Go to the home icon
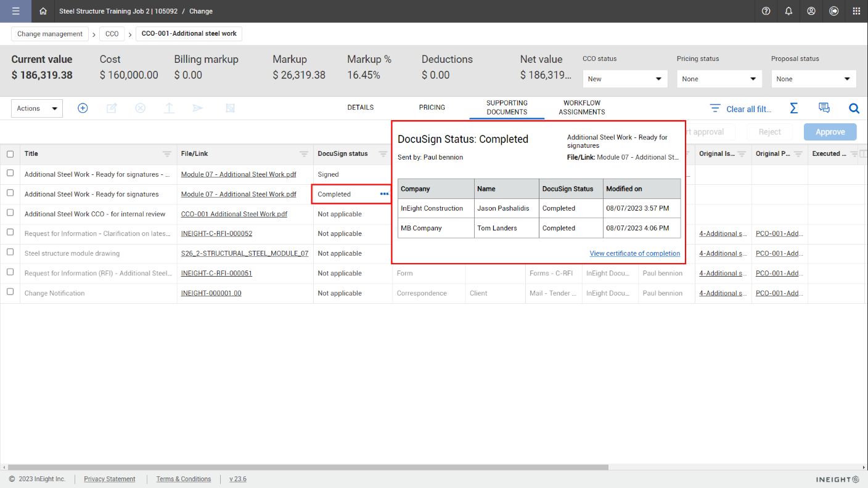This screenshot has height=488, width=868. coord(43,11)
